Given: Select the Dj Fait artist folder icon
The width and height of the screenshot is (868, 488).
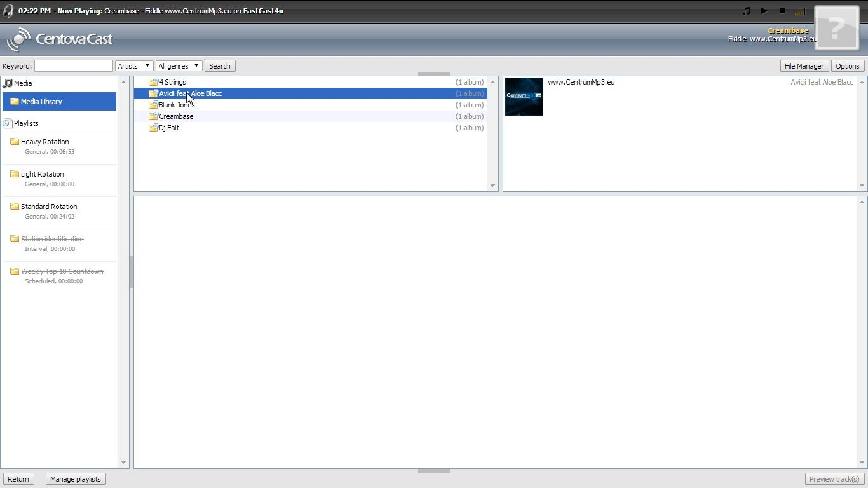Looking at the screenshot, I should click(x=153, y=128).
